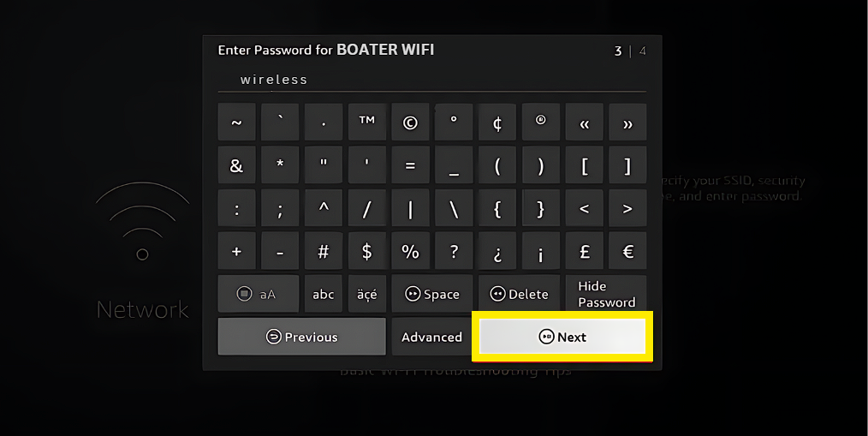Viewport: 868px width, 436px height.
Task: Open Advanced network options
Action: point(431,337)
